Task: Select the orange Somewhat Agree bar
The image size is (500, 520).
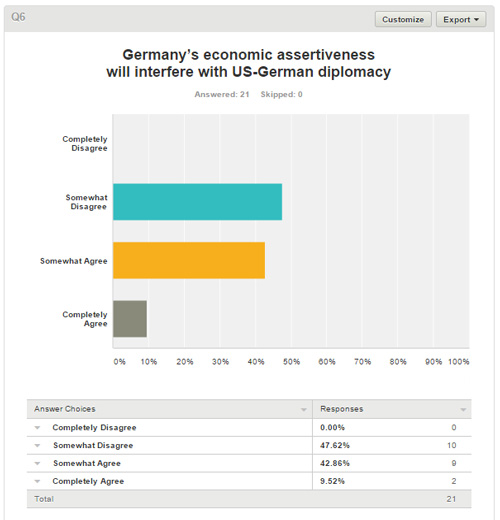Action: (189, 260)
